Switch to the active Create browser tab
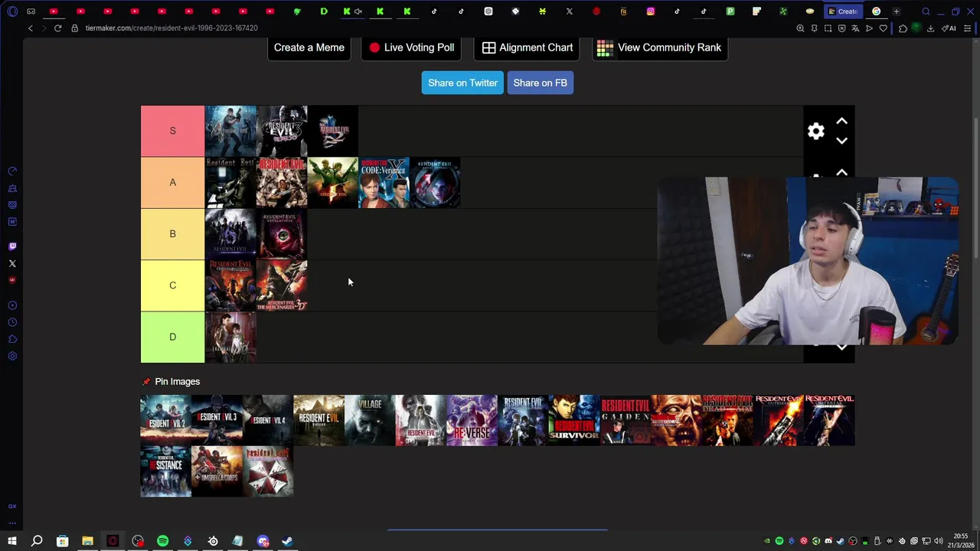This screenshot has width=980, height=551. click(842, 11)
